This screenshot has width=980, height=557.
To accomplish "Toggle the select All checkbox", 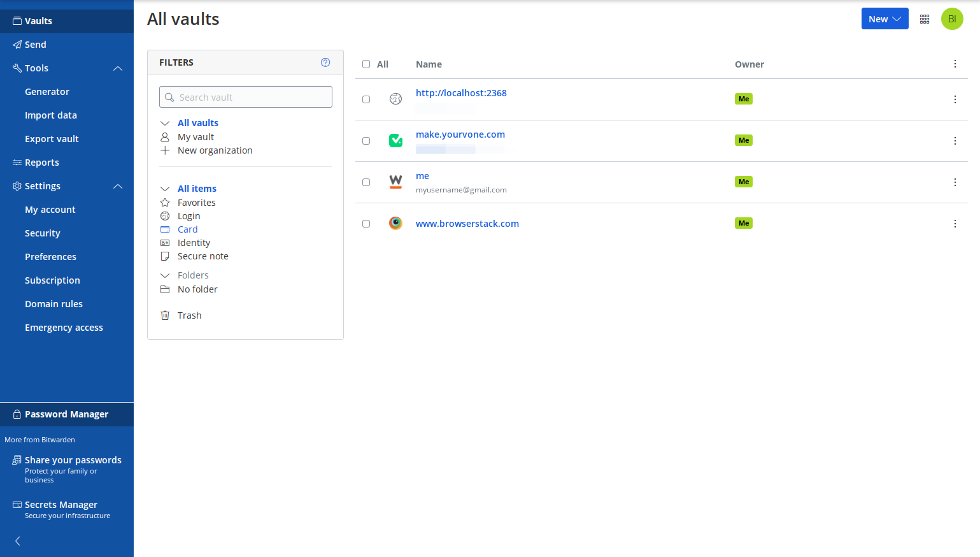I will (x=366, y=64).
